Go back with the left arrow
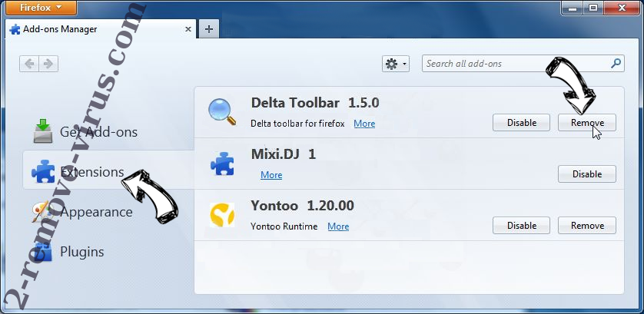The height and width of the screenshot is (314, 644). pyautogui.click(x=31, y=64)
